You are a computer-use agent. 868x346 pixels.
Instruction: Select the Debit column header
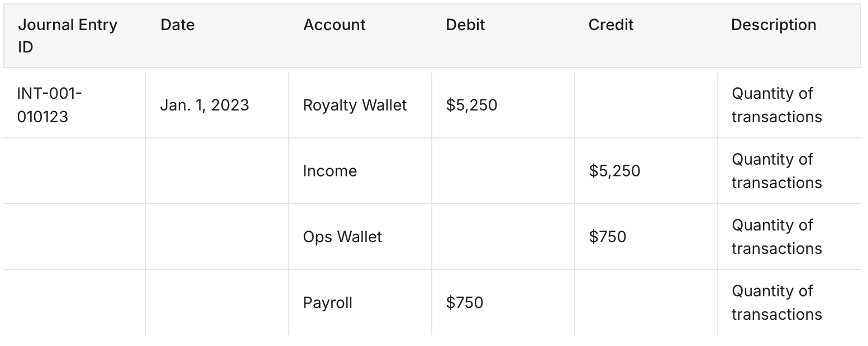tap(465, 25)
